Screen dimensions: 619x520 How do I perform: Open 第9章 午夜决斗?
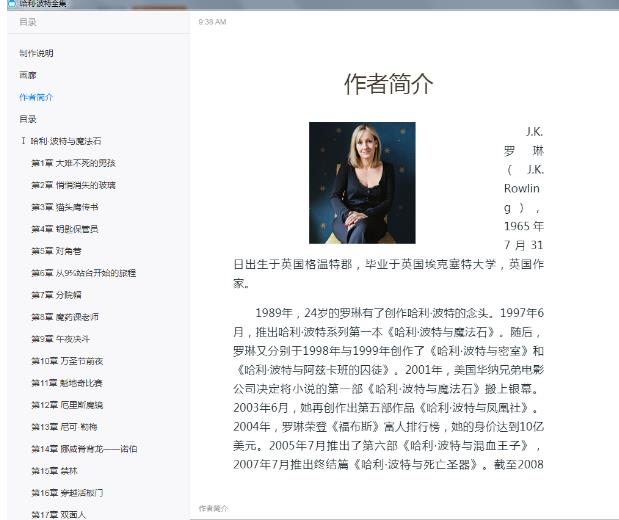click(x=61, y=339)
